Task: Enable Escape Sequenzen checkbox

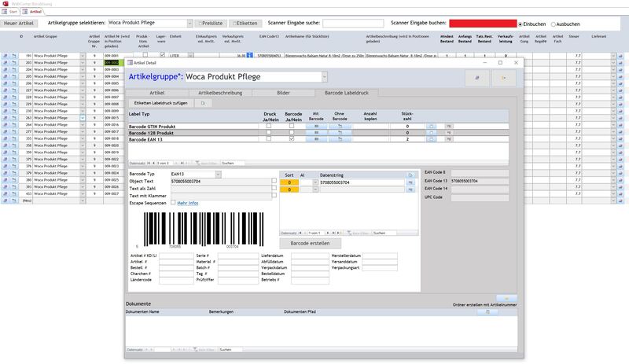Action: pos(173,202)
